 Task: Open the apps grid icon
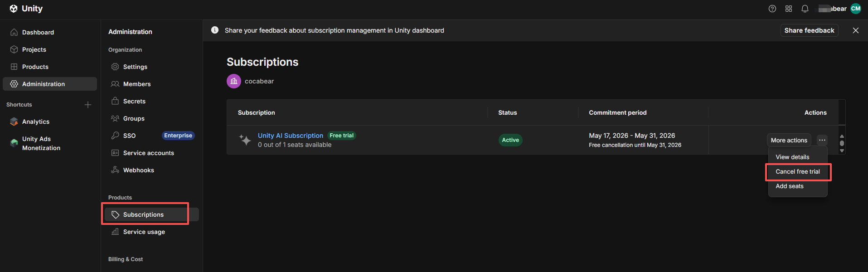789,9
